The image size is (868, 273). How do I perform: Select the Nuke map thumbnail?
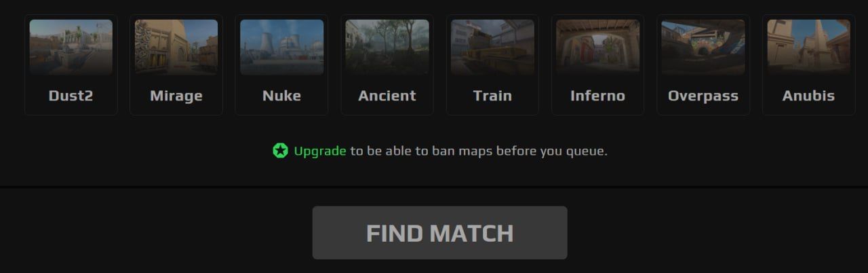pyautogui.click(x=282, y=47)
